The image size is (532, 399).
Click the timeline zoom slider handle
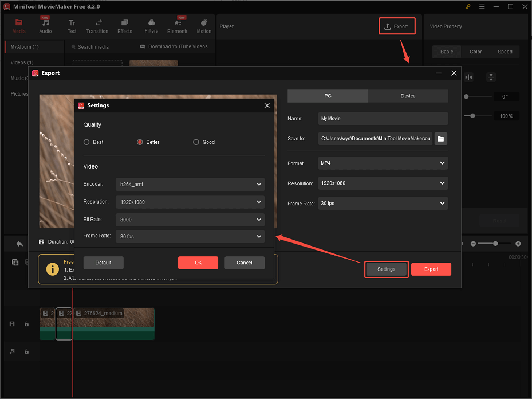pyautogui.click(x=495, y=244)
